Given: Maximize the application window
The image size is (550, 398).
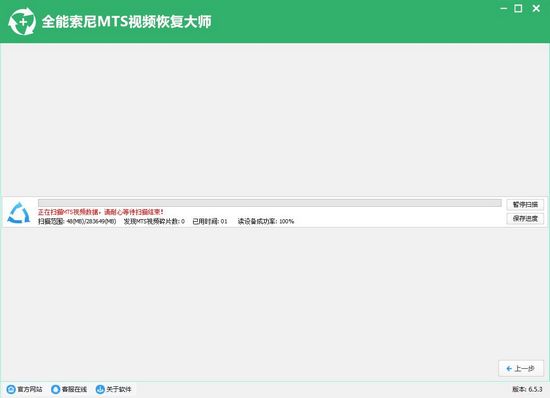Looking at the screenshot, I should click(518, 8).
